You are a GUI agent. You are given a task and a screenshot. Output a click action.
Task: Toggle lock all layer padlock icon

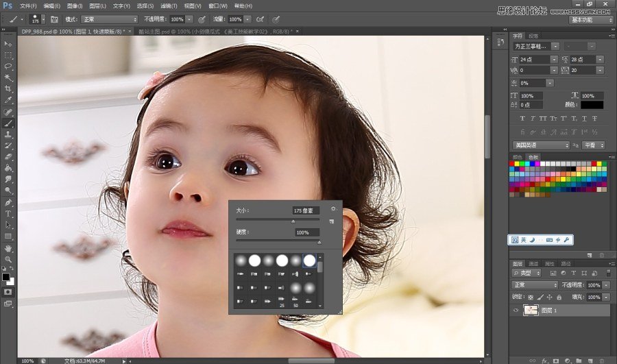559,297
